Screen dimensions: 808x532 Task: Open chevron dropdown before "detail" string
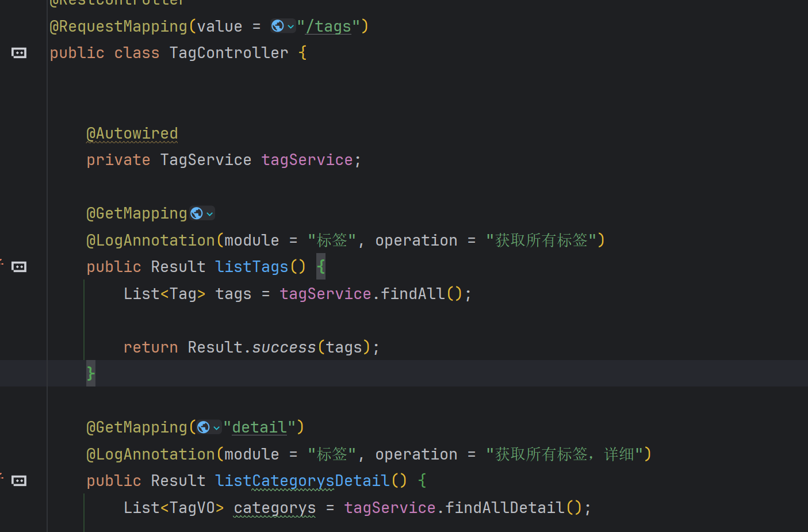click(217, 427)
